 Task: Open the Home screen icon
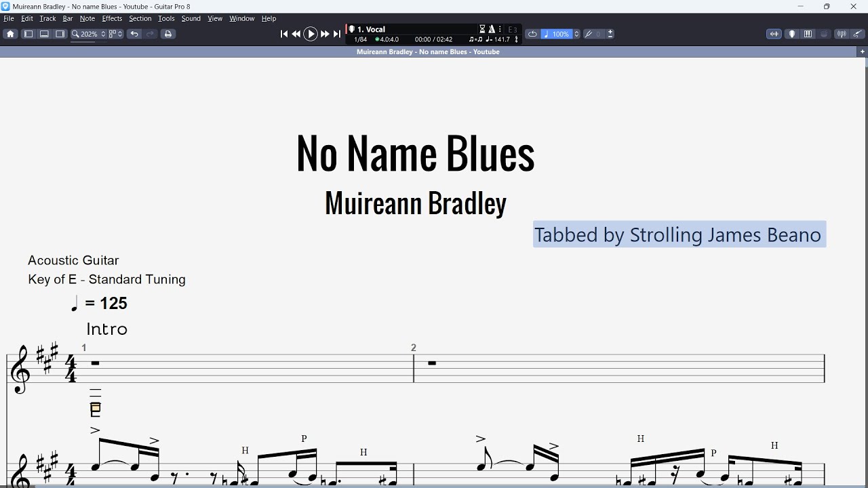coord(10,34)
